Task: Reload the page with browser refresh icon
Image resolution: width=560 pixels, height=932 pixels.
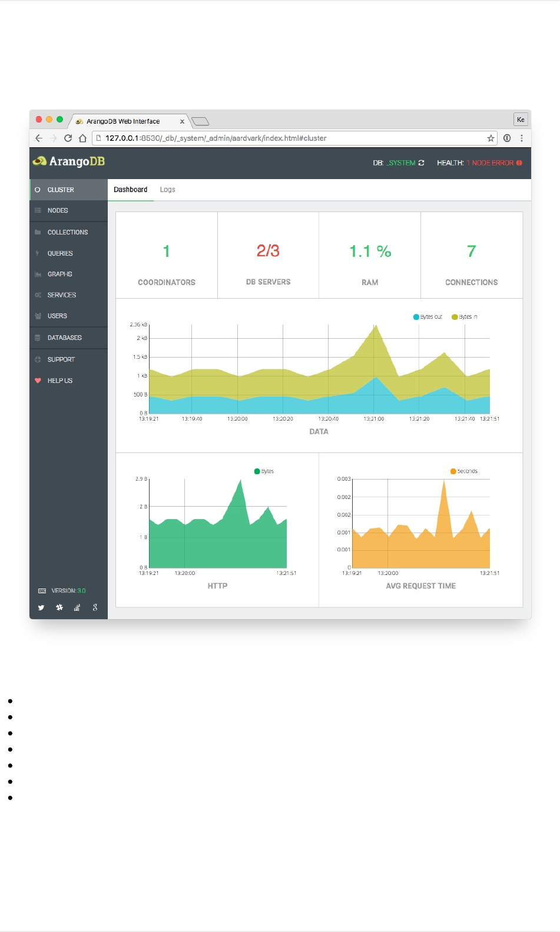Action: tap(68, 138)
